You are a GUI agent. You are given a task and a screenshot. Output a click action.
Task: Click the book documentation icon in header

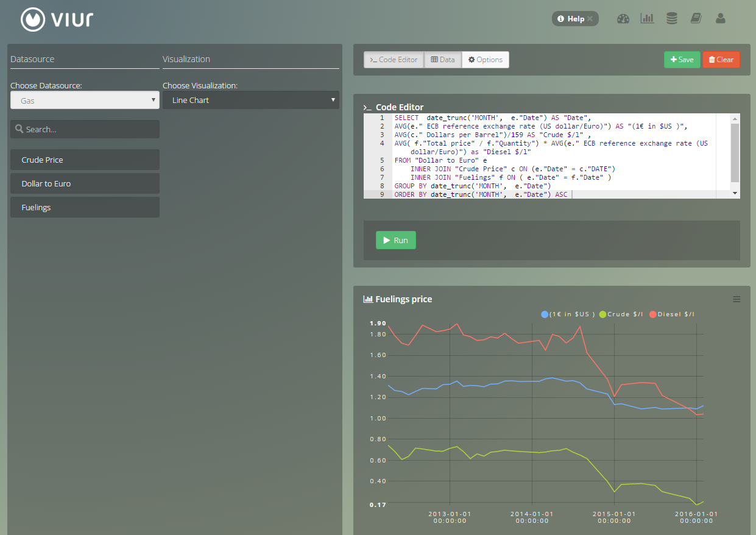point(696,19)
